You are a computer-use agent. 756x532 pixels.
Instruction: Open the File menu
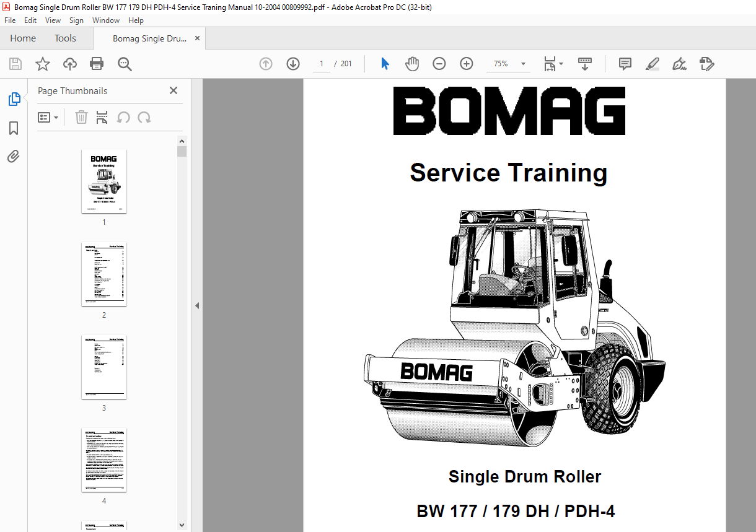pyautogui.click(x=10, y=20)
